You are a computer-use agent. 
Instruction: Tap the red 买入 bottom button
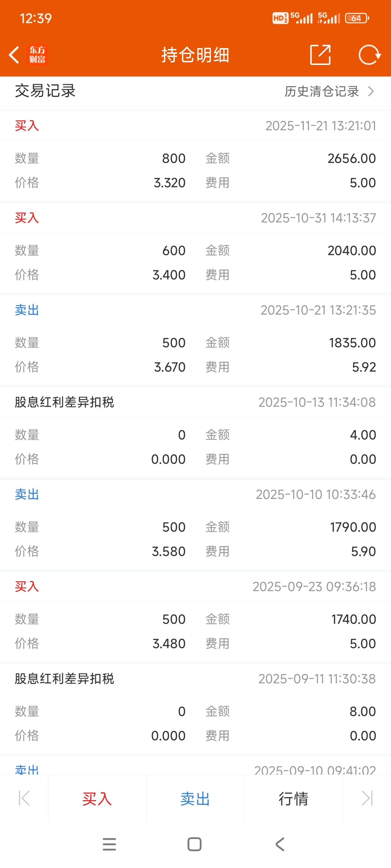[97, 799]
